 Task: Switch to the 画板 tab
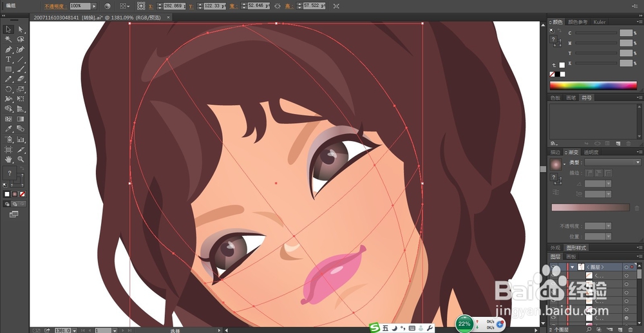coord(571,256)
